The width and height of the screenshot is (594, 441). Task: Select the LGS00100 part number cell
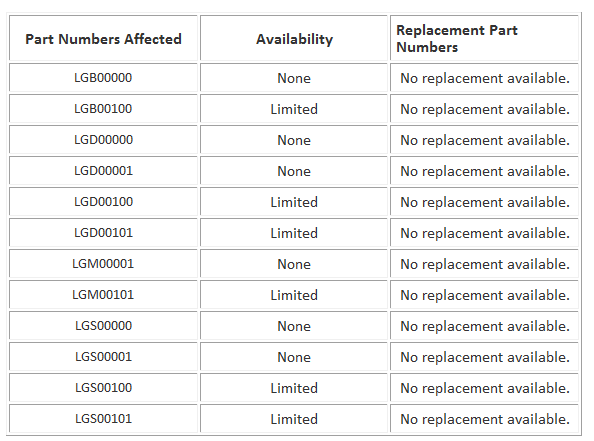point(103,388)
